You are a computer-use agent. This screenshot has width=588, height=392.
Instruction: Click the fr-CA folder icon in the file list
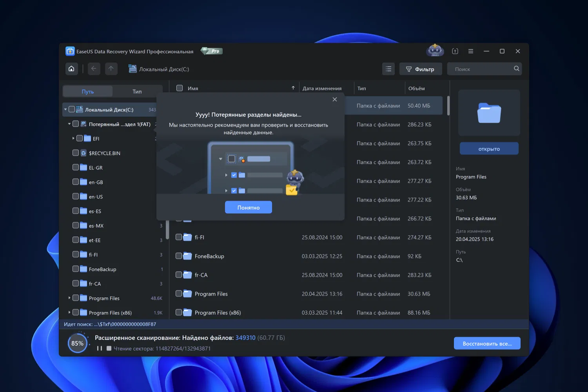click(188, 275)
